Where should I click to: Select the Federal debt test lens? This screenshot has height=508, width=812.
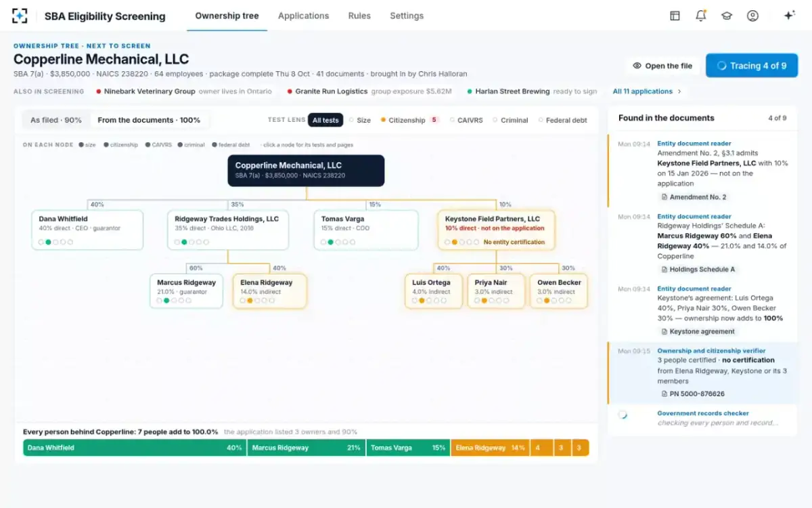[564, 121]
